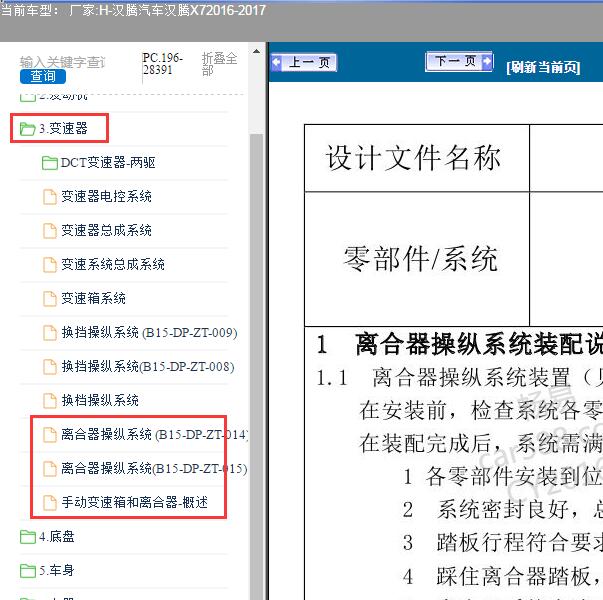This screenshot has height=600, width=603.
Task: Click the 查询 search button
Action: click(x=43, y=76)
